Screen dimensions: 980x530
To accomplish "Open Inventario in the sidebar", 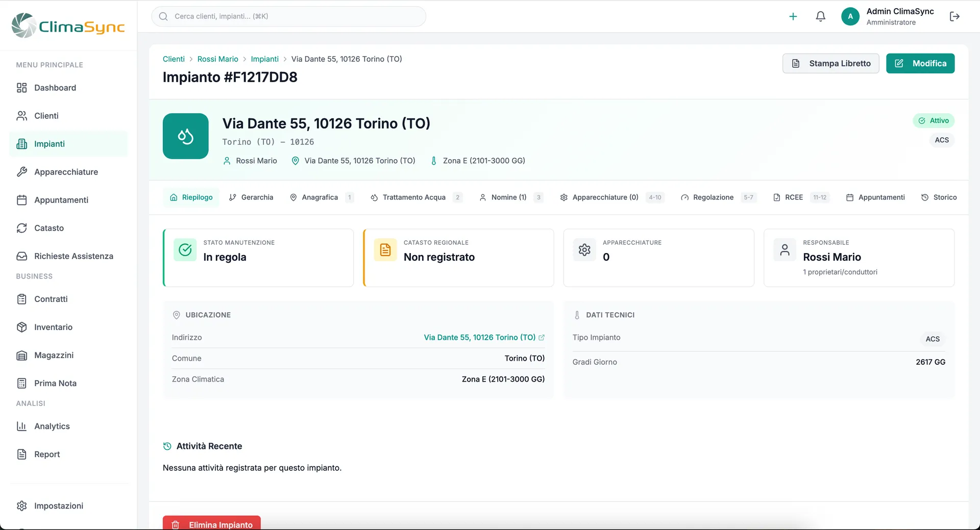I will click(68, 327).
